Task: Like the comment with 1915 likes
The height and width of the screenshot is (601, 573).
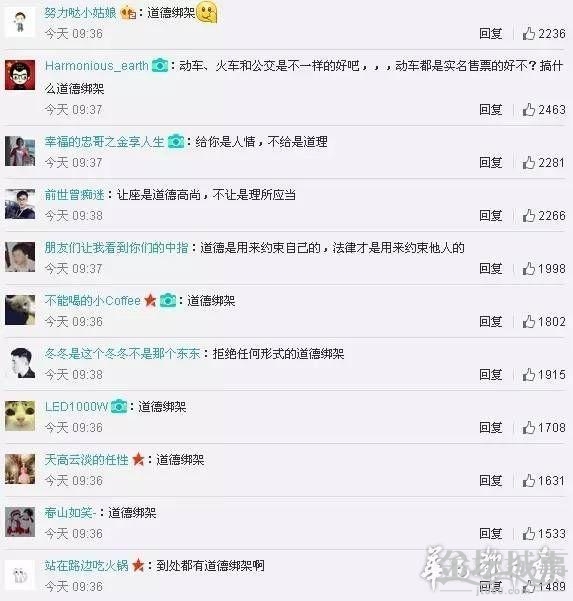Action: click(x=529, y=374)
